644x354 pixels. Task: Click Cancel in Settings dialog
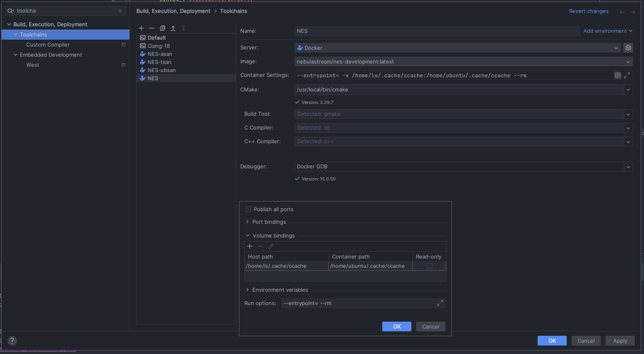click(x=586, y=341)
